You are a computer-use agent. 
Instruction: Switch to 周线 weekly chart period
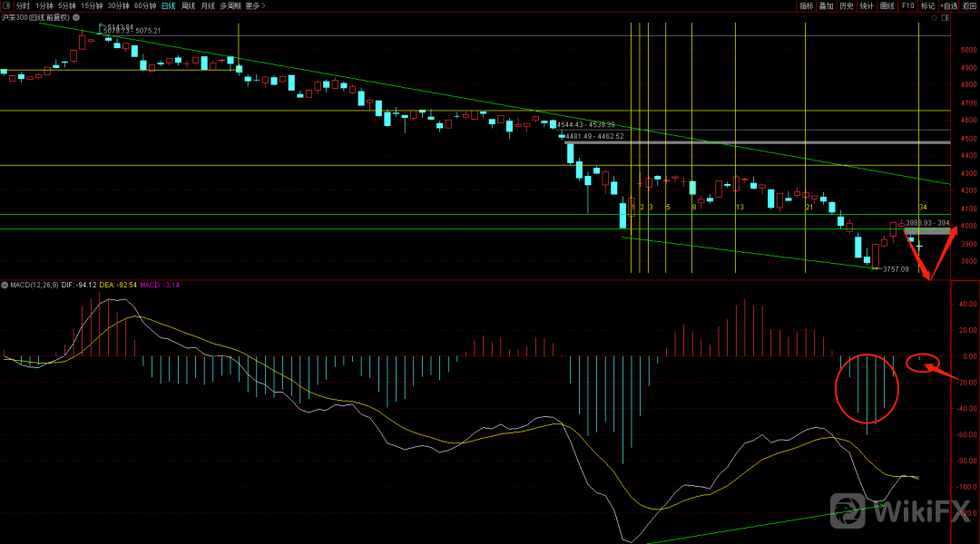click(188, 5)
